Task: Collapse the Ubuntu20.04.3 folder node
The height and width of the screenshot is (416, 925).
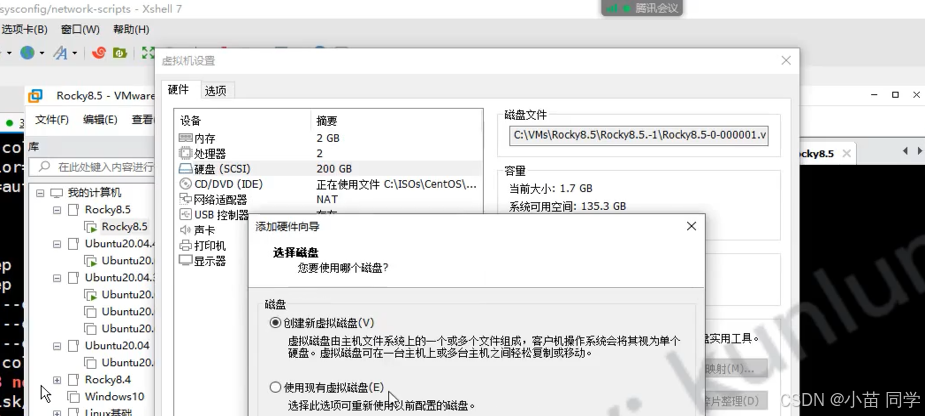Action: (57, 277)
